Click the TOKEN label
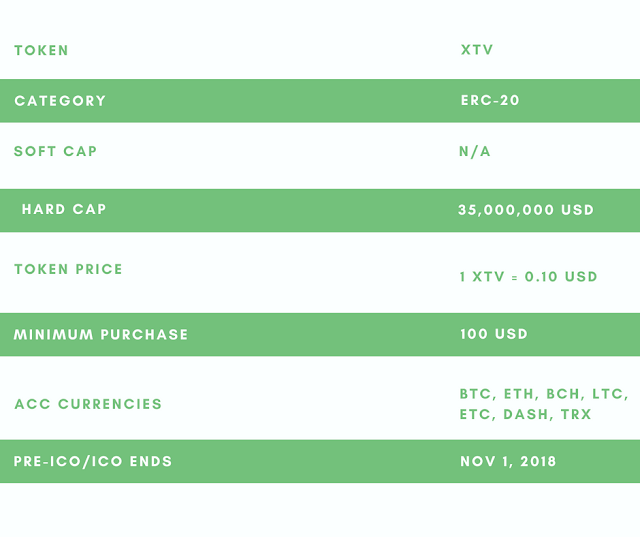This screenshot has height=537, width=640. point(41,51)
